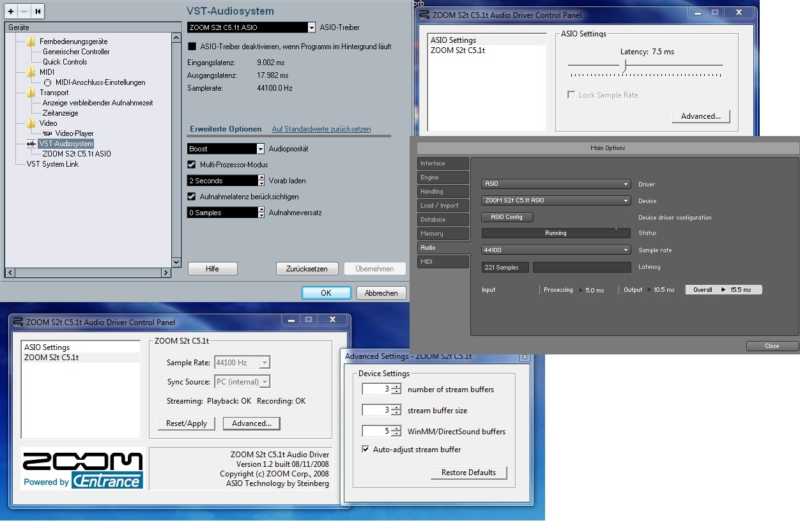This screenshot has height=532, width=800.
Task: Select Quick Controls in device tree
Action: coord(65,62)
